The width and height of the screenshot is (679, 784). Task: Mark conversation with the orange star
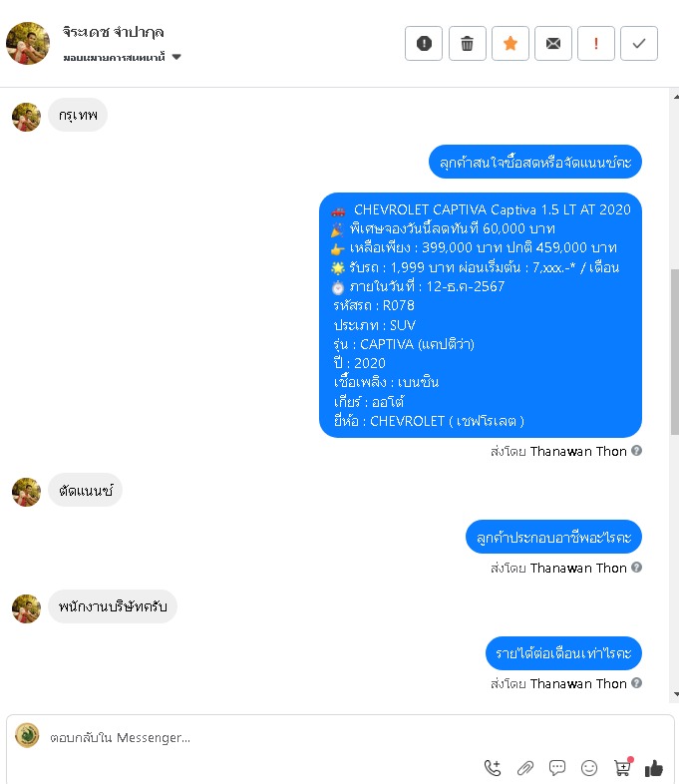(510, 44)
